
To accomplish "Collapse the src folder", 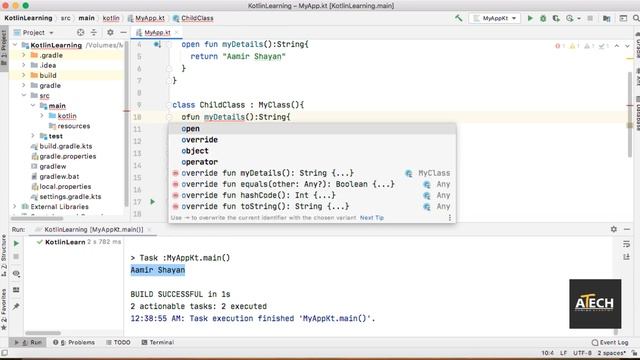I will (x=24, y=96).
